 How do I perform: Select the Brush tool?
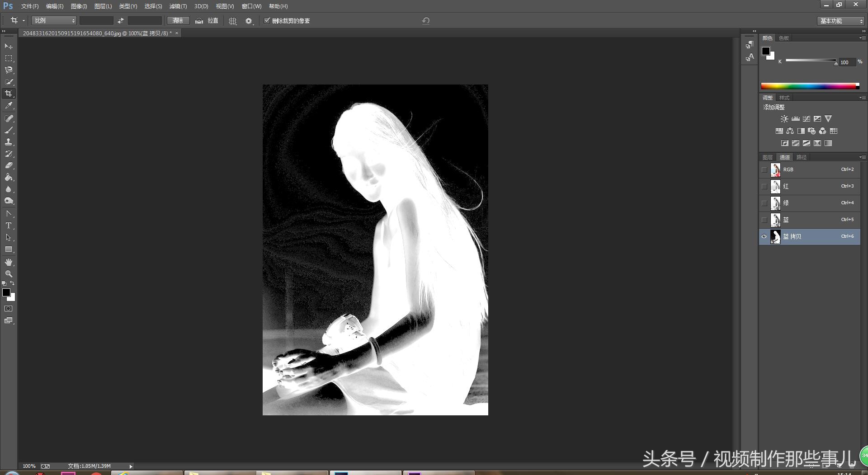pyautogui.click(x=9, y=130)
